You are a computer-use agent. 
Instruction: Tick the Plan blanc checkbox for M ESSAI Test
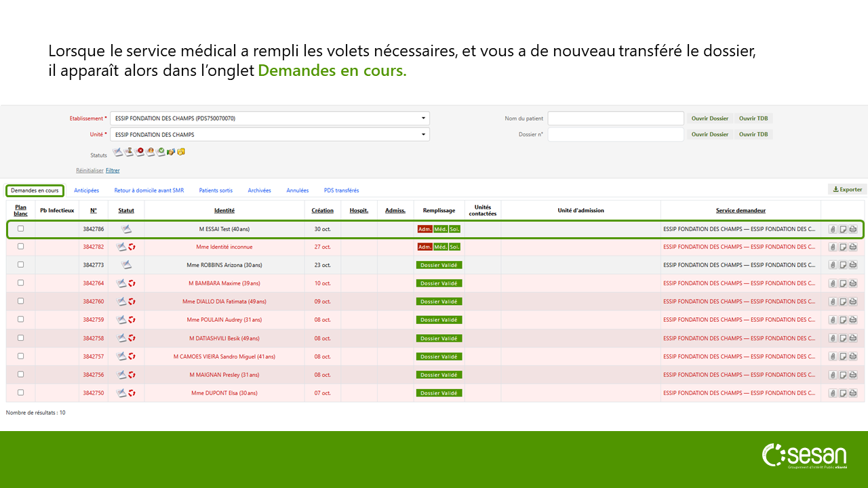pos(20,228)
